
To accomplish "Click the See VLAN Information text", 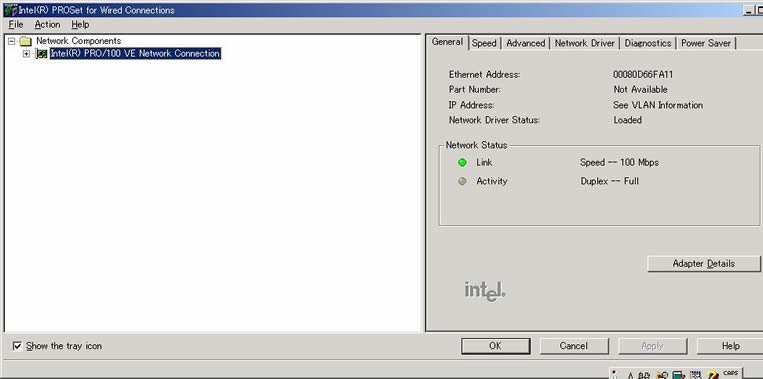I will pos(658,105).
